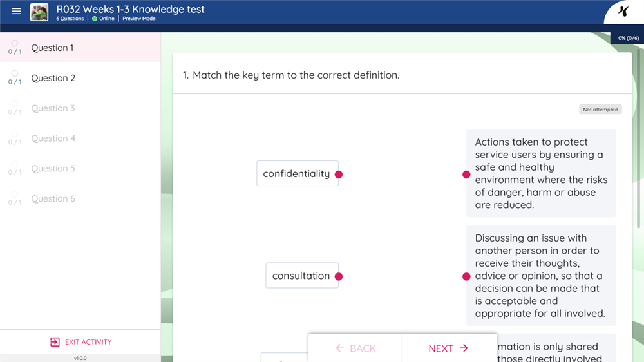Click the status circle beside Question 2
644x362 pixels.
[x=14, y=73]
